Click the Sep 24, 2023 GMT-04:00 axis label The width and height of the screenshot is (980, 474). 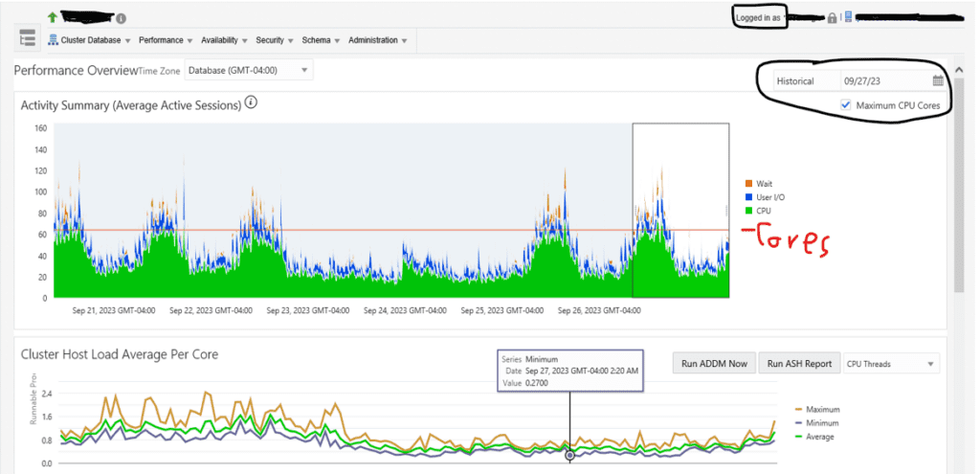[405, 309]
